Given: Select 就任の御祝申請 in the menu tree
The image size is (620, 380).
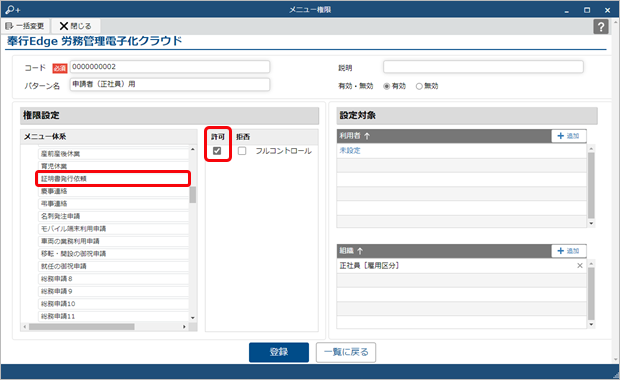Looking at the screenshot, I should (113, 266).
